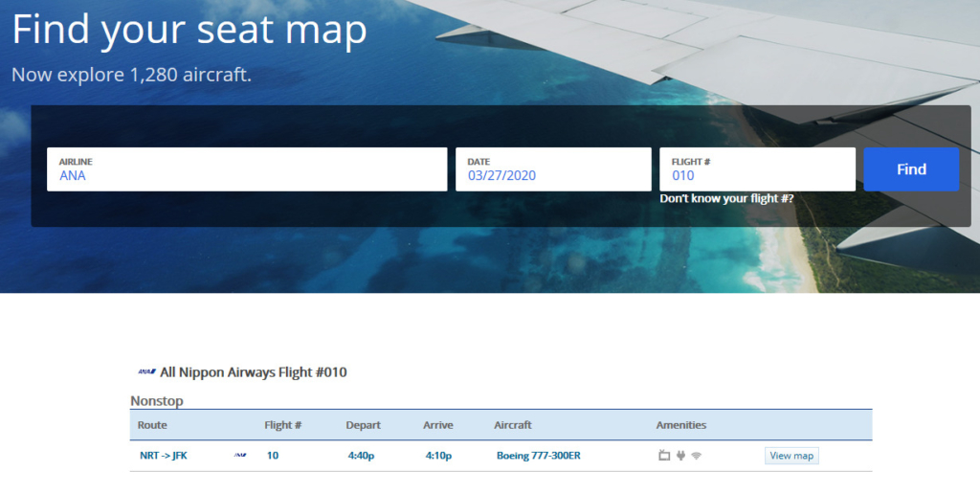This screenshot has height=494, width=980.
Task: Open the Date field showing 03/27/2020
Action: click(x=553, y=170)
